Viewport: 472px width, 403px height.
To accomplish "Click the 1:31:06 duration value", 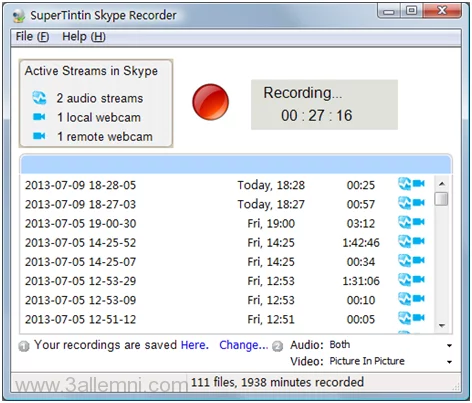I will tap(361, 281).
